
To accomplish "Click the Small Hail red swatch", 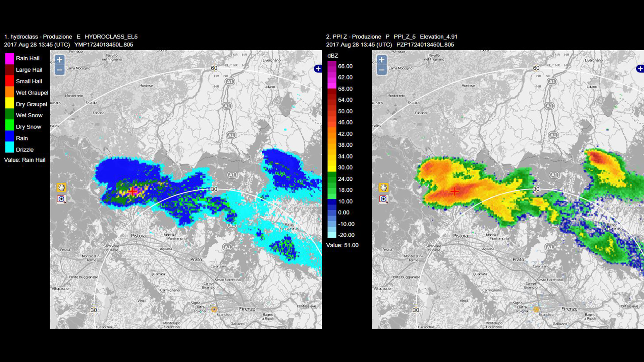I will (x=10, y=81).
